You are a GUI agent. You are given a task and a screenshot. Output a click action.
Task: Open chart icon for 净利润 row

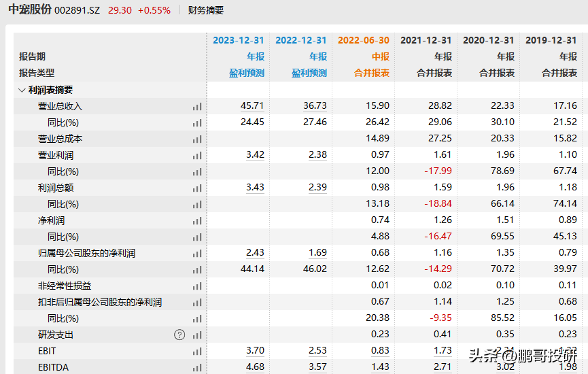(x=197, y=220)
